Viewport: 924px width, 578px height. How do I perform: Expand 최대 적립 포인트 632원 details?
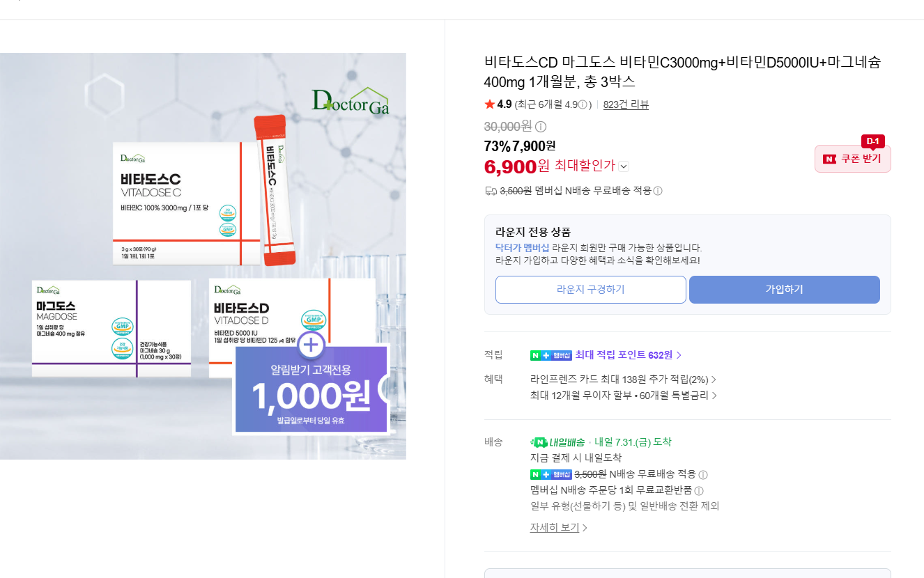click(x=606, y=355)
